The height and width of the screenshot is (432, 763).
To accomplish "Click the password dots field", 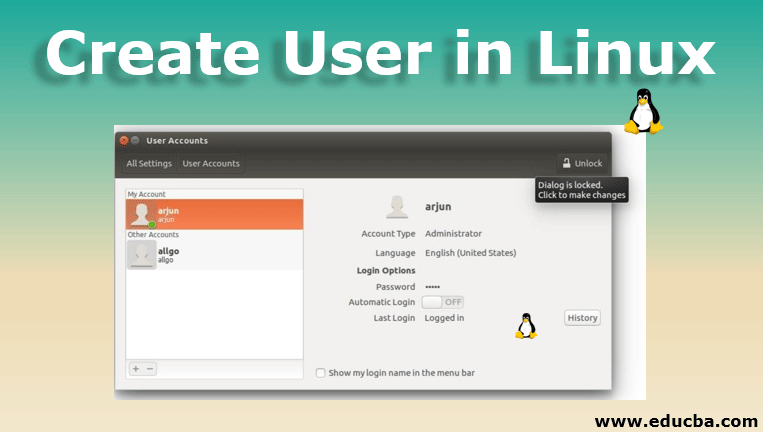I will 433,287.
